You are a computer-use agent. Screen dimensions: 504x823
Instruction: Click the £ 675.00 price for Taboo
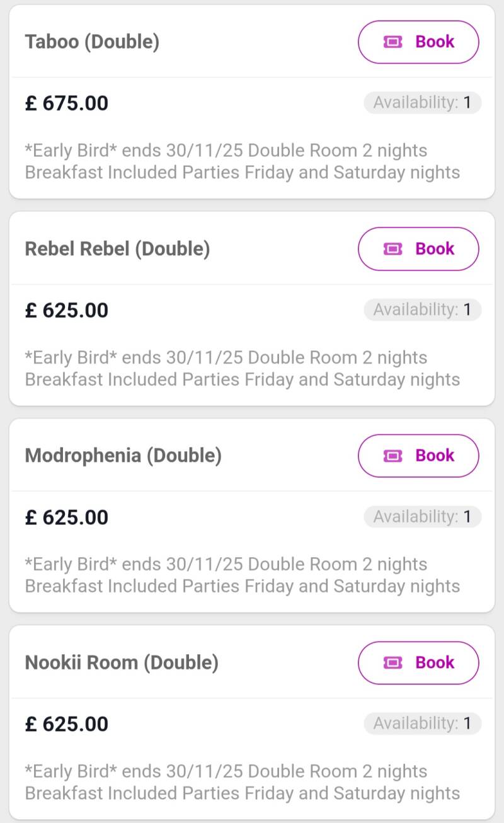coord(67,103)
